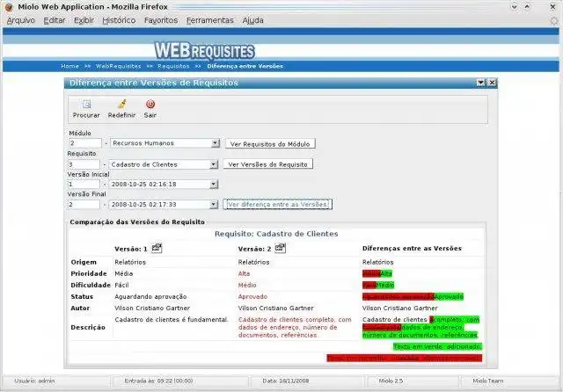Open the Histórico menu
563x392 pixels.
(x=119, y=20)
